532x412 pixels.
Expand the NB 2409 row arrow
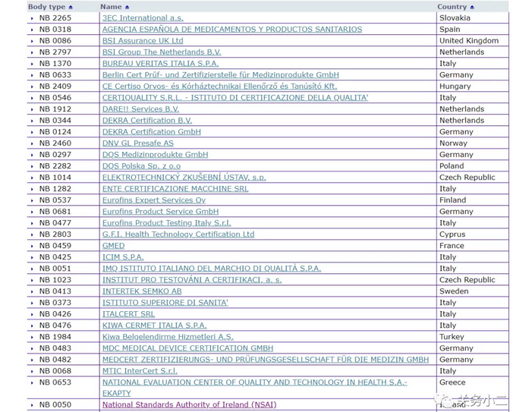pos(32,86)
